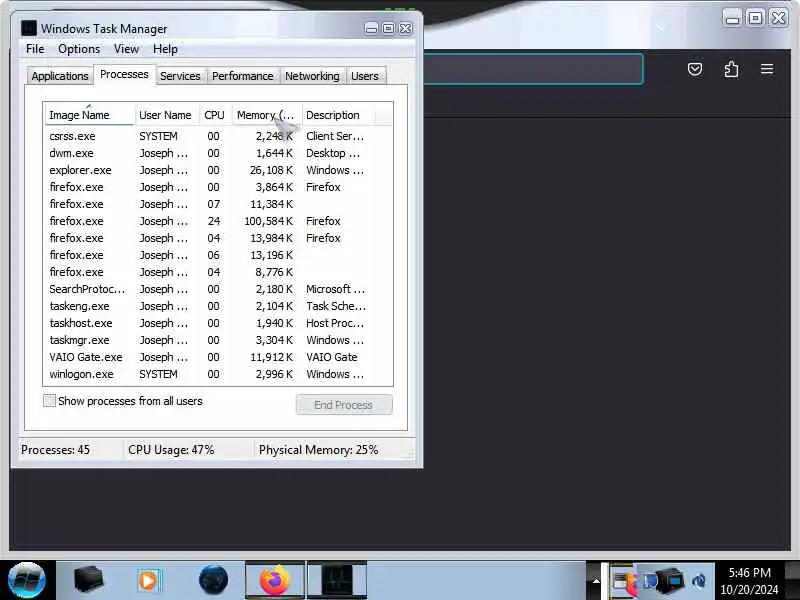Select Task Manager taskbar button
The image size is (800, 600).
click(337, 580)
